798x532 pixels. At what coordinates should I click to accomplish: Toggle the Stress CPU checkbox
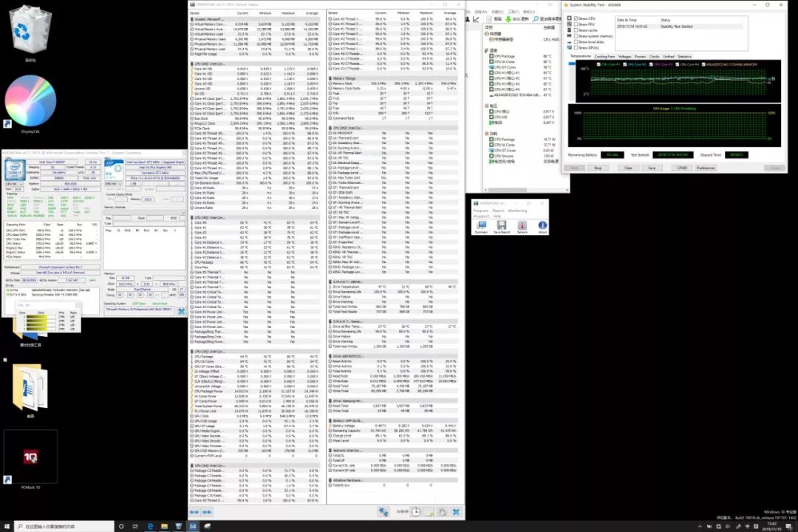coord(576,18)
